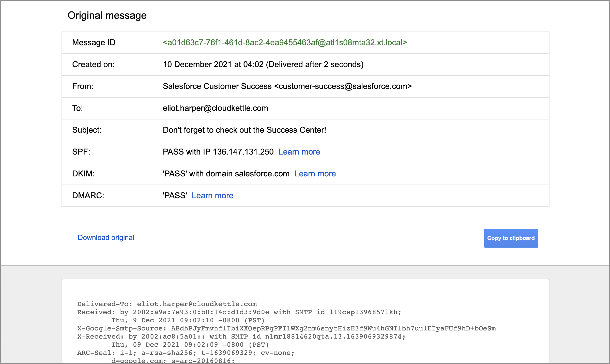Image resolution: width=610 pixels, height=364 pixels.
Task: Select the green Message ID value
Action: click(x=285, y=42)
